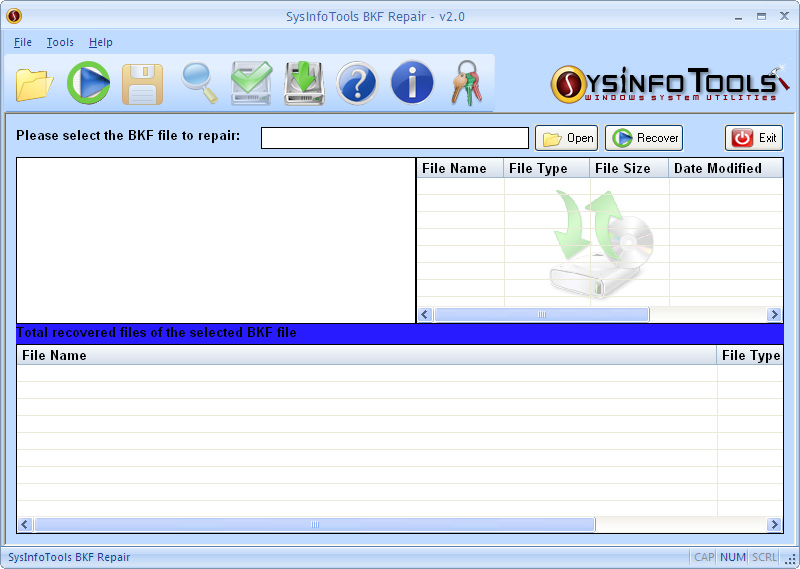Click the NUM indicator in status bar
Viewport: 800px width, 569px height.
(x=733, y=557)
